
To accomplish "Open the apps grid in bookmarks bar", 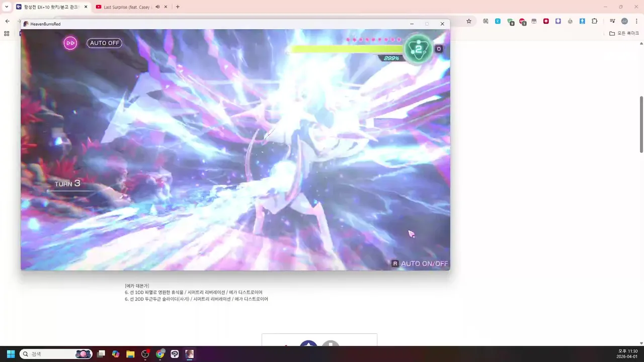I will coord(7,33).
